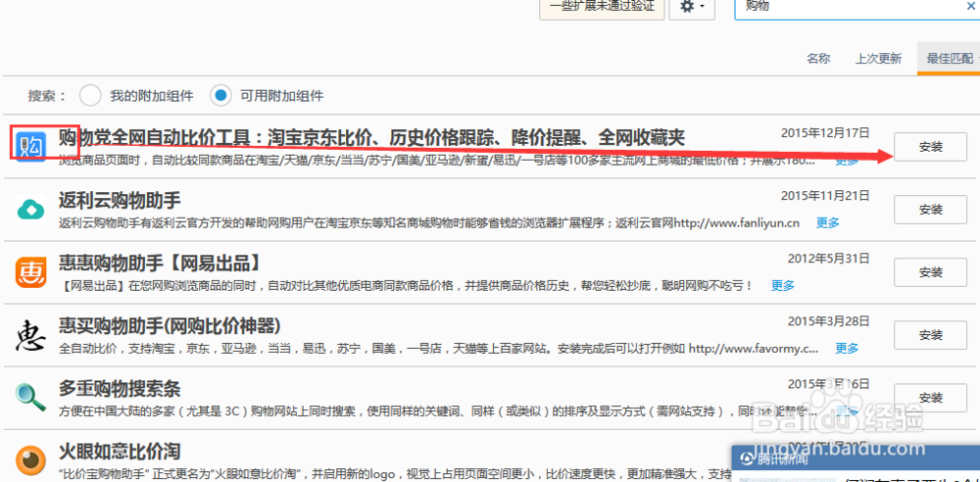This screenshot has height=482, width=980.
Task: Select the 最佳匹配 sort tab
Action: click(x=950, y=59)
